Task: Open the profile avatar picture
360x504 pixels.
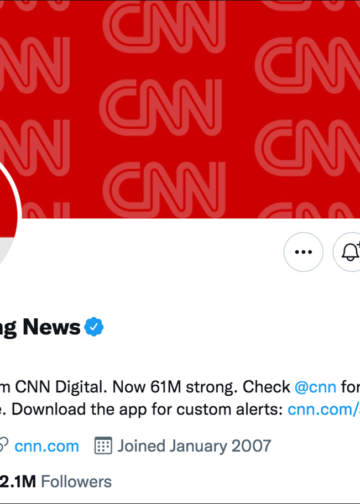Action: [x=8, y=213]
